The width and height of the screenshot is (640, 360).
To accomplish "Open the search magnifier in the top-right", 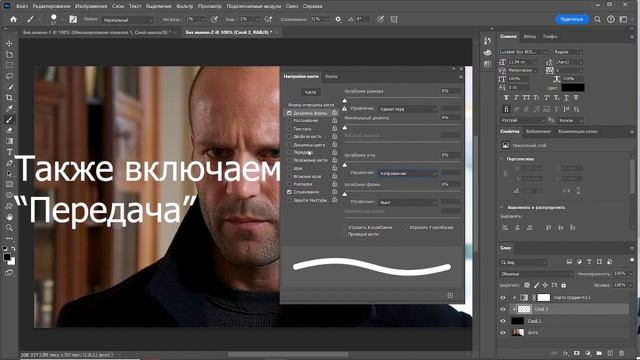I will click(598, 19).
